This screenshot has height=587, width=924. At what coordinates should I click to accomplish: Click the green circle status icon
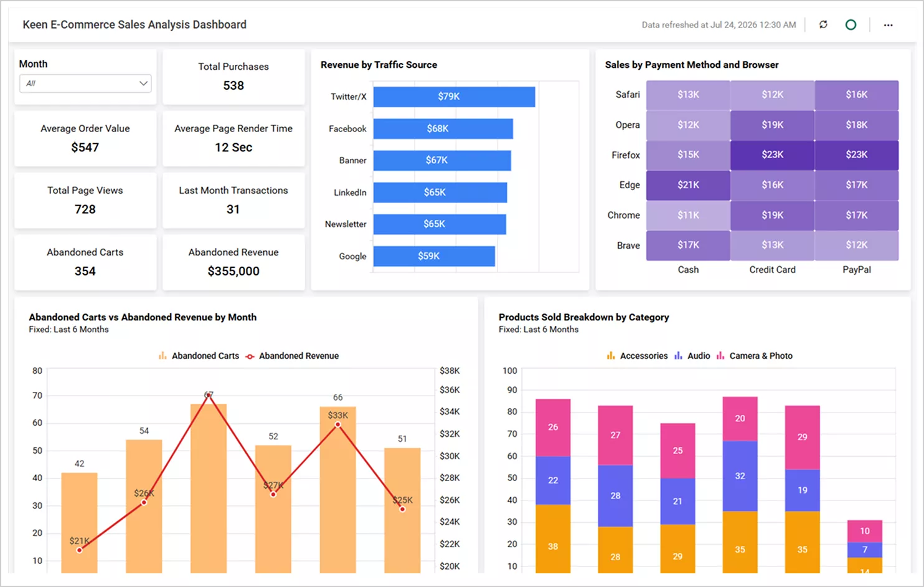pos(851,24)
